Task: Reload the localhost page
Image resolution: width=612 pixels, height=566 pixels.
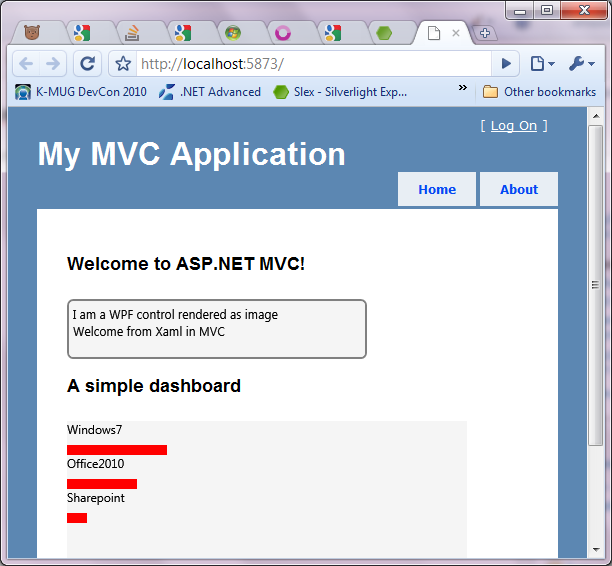Action: click(x=87, y=64)
